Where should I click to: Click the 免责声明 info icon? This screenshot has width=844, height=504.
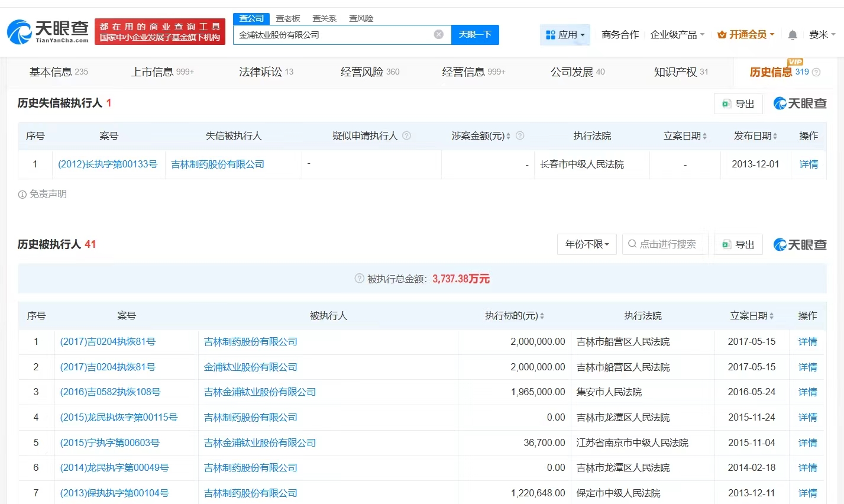(22, 195)
